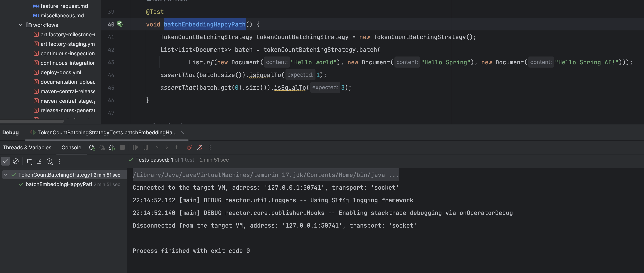Open the Test History clock dropdown
The width and height of the screenshot is (644, 273).
[50, 161]
